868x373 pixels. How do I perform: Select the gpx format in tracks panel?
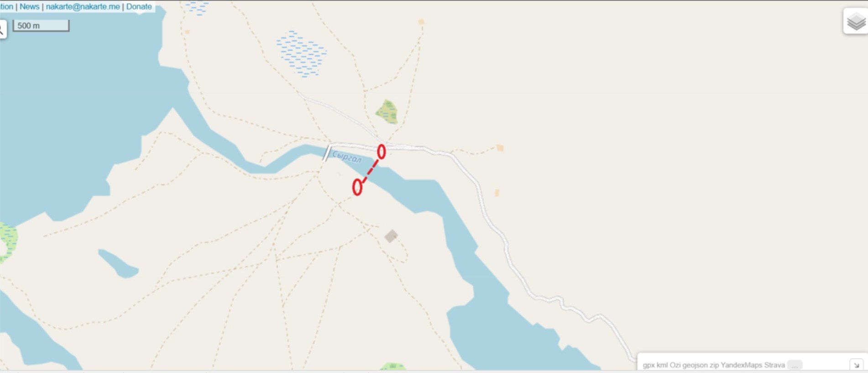click(x=648, y=365)
